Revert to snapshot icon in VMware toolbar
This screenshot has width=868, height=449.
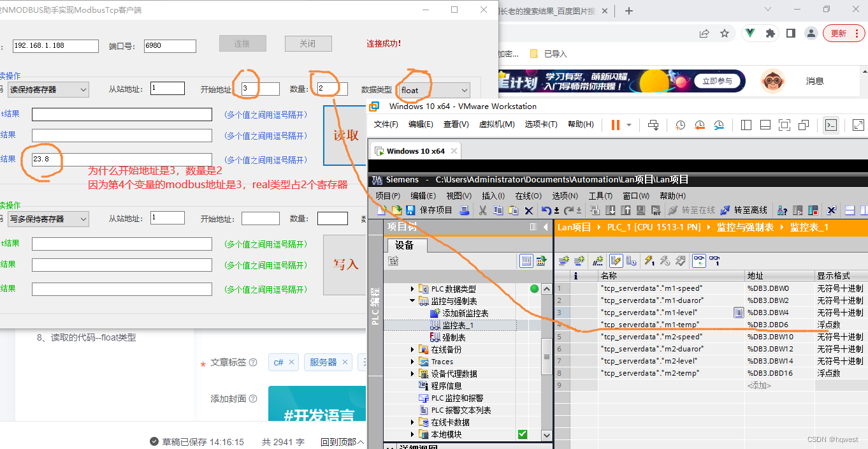pyautogui.click(x=700, y=125)
